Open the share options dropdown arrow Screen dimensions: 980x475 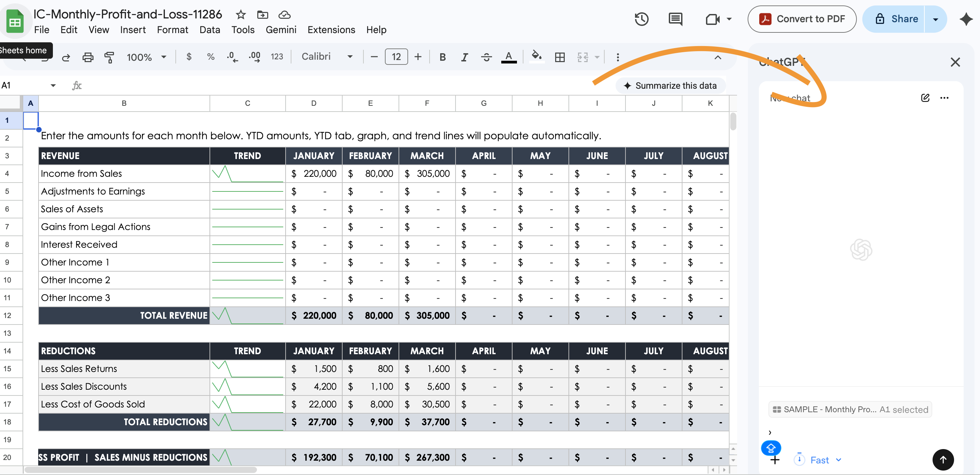click(x=935, y=19)
